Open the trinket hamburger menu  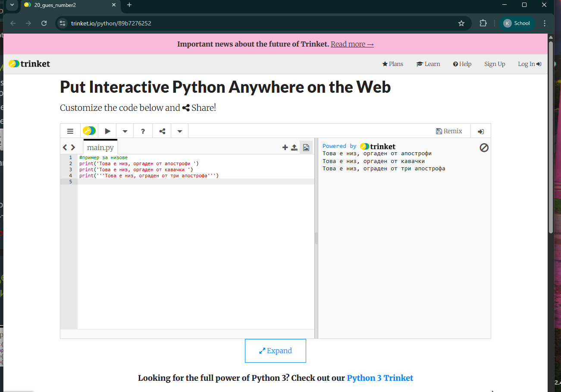[x=70, y=131]
